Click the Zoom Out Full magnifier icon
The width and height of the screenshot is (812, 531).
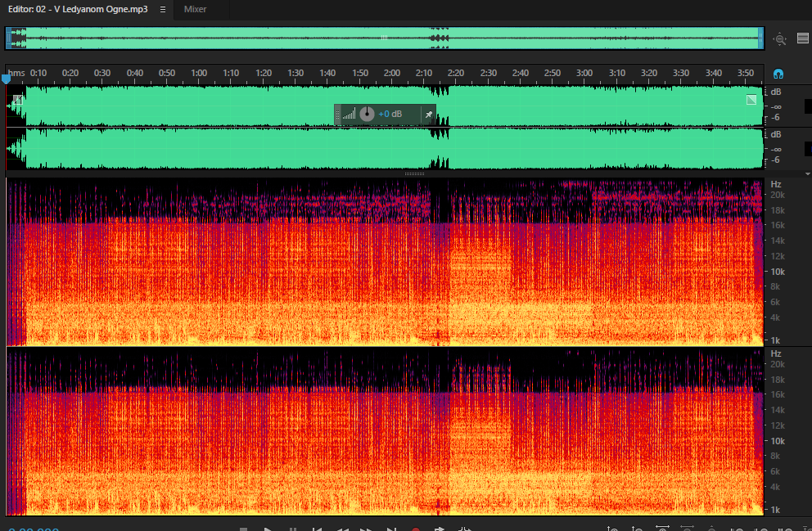point(780,38)
